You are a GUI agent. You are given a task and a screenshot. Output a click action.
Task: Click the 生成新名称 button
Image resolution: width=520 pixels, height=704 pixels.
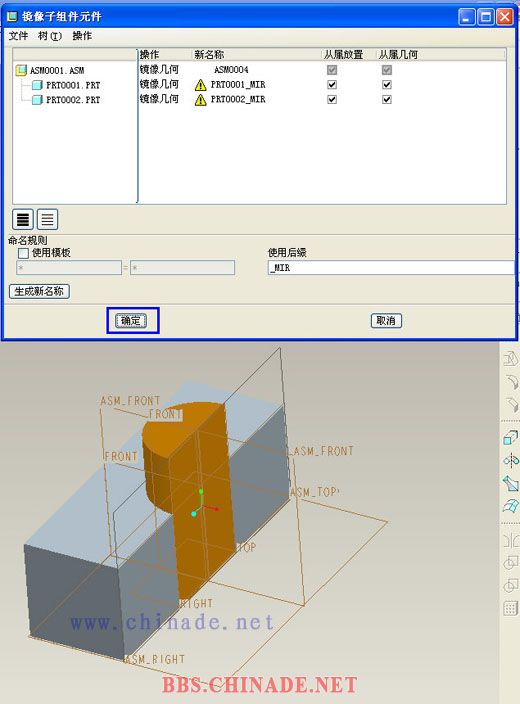tap(39, 291)
